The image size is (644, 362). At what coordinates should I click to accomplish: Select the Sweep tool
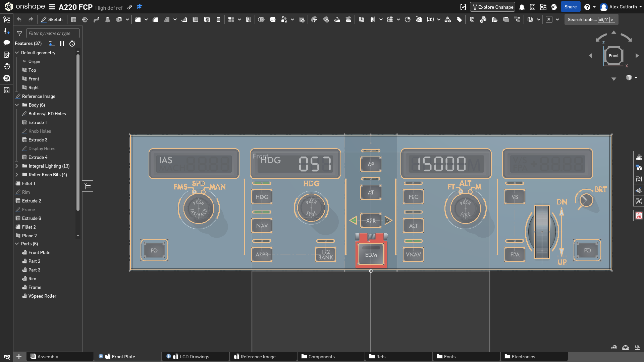coord(96,20)
